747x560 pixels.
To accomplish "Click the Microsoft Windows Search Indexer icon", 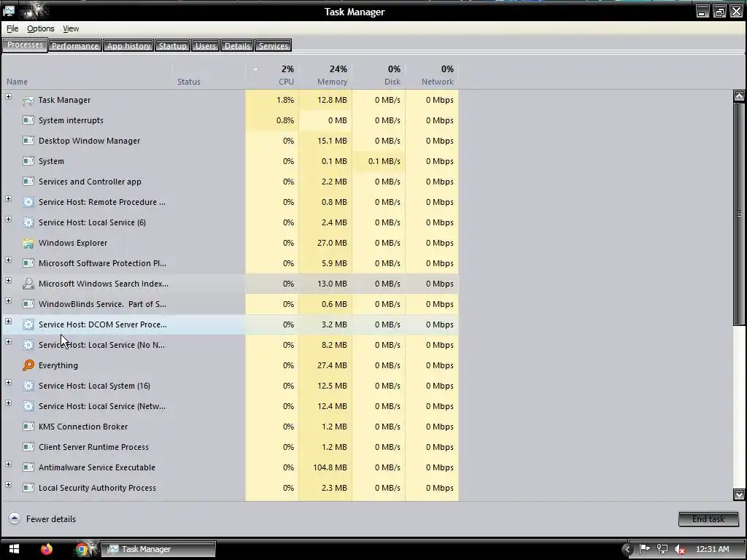I will [28, 284].
